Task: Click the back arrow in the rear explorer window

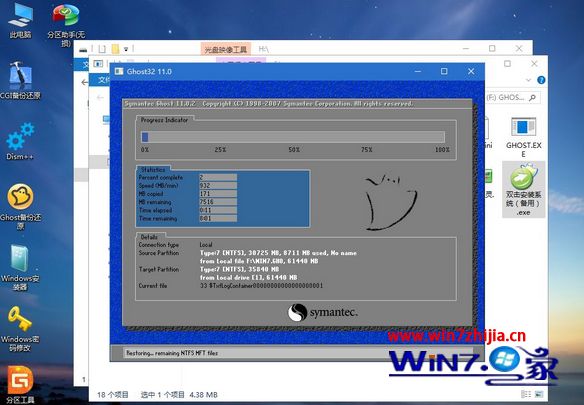Action: (x=85, y=82)
